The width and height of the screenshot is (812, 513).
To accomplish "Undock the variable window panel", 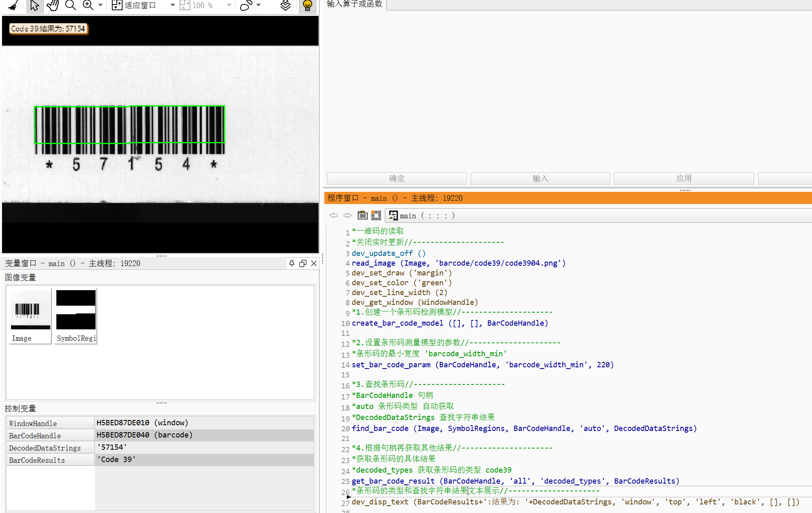I will 303,263.
